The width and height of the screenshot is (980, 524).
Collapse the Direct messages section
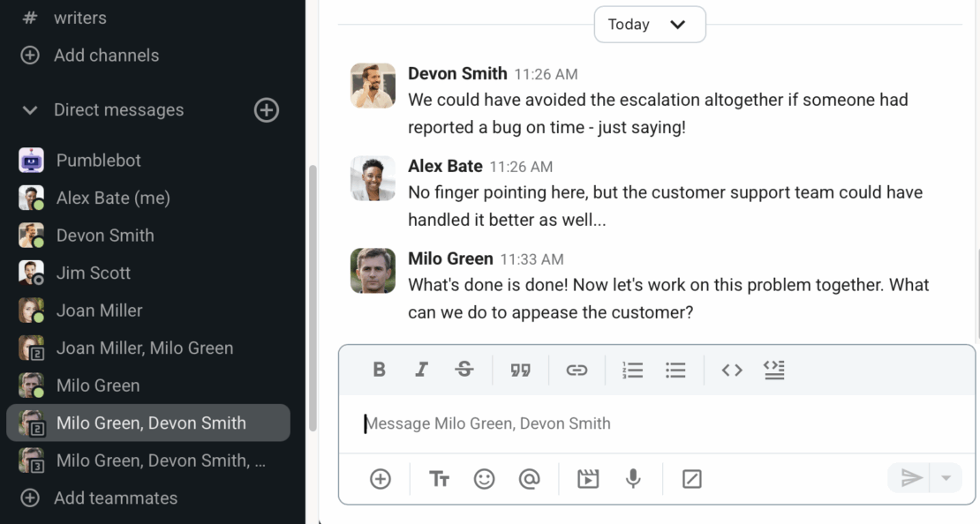click(x=30, y=110)
